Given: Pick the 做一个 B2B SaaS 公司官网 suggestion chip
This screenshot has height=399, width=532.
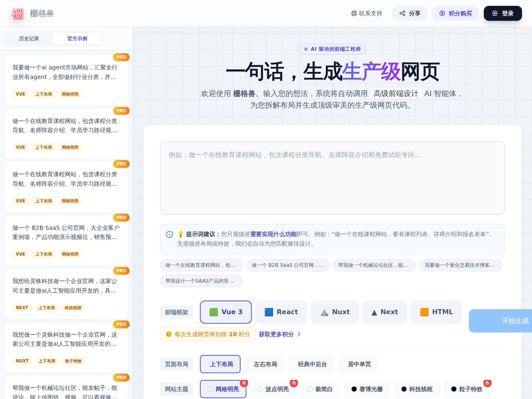Looking at the screenshot, I should pos(288,265).
